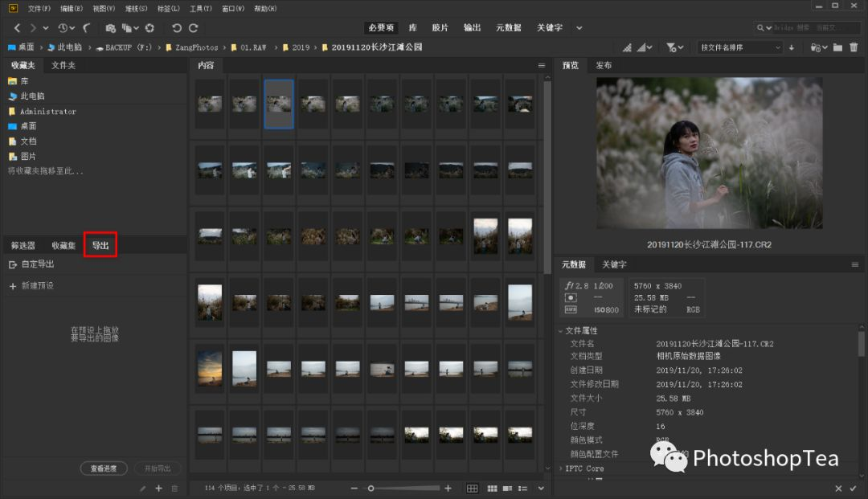The height and width of the screenshot is (499, 868).
Task: Create a new folder from the toolbar
Action: click(838, 47)
